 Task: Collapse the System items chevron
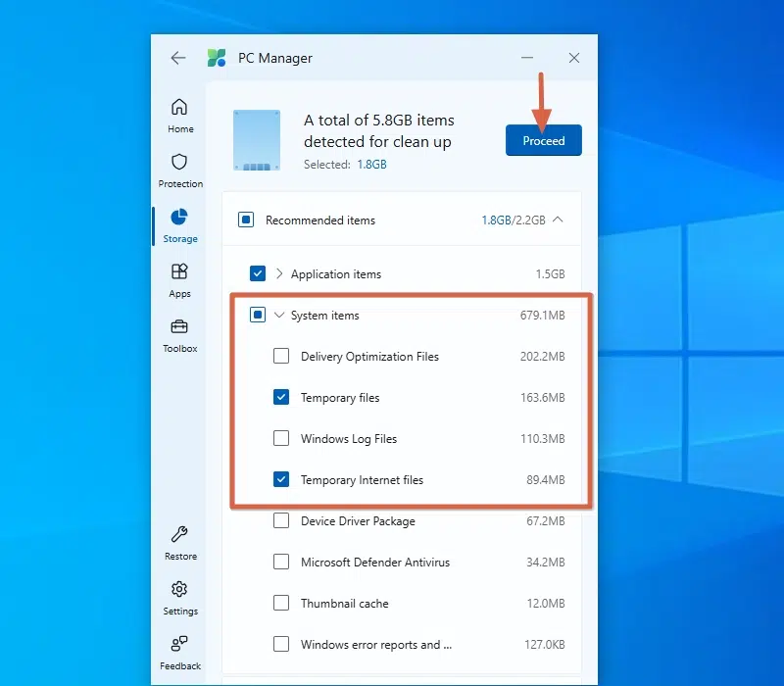279,316
